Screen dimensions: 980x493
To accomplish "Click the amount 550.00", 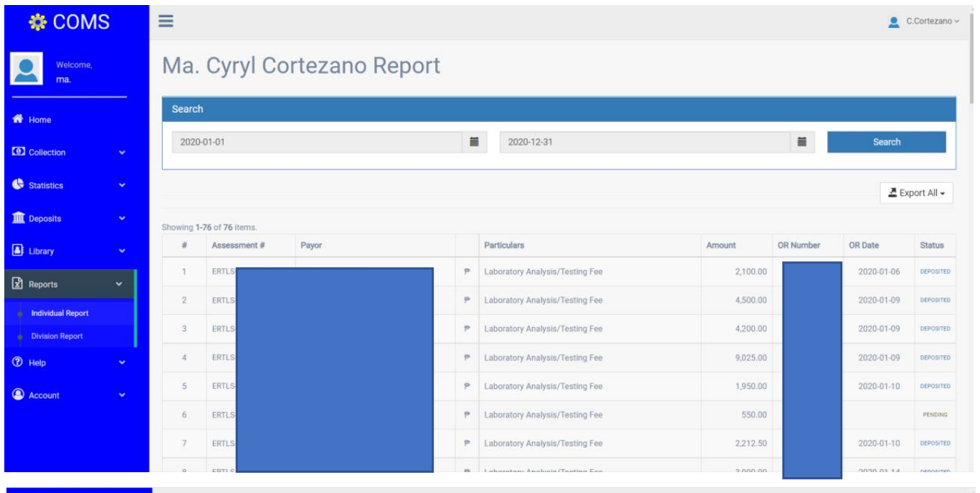I will [755, 415].
